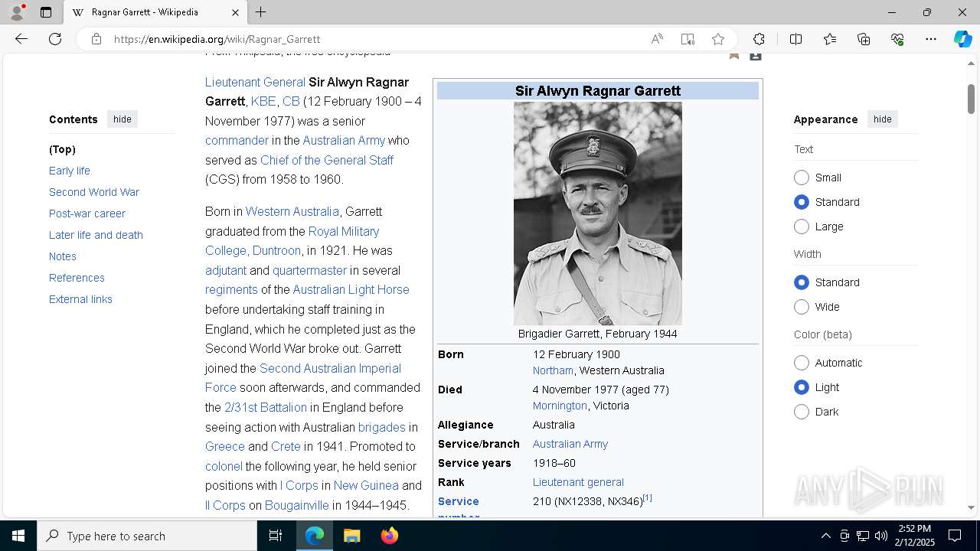Open browser Collections
The image size is (980, 551).
pyautogui.click(x=864, y=39)
